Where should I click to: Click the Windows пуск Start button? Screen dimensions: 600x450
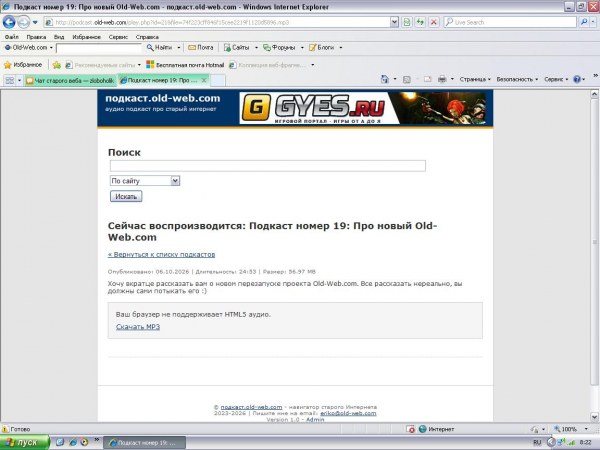tap(25, 442)
